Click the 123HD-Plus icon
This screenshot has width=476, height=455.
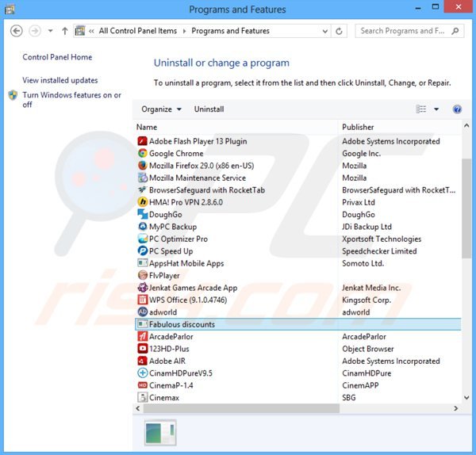142,349
